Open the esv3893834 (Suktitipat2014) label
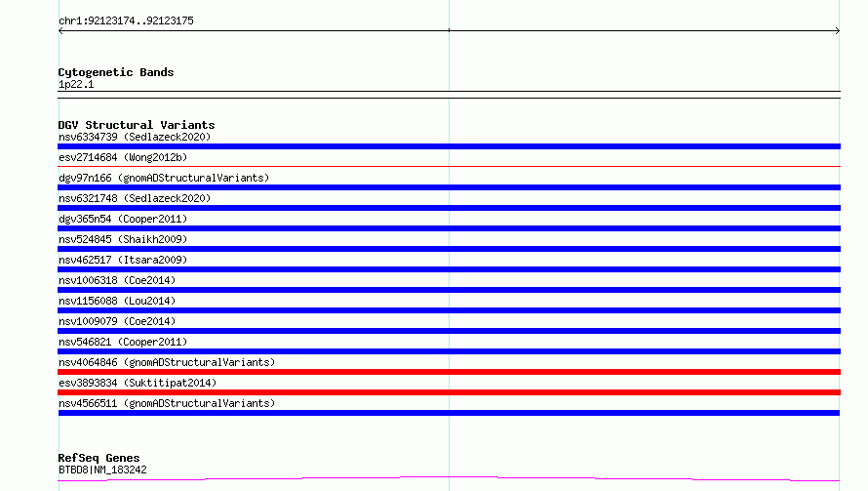 pyautogui.click(x=138, y=383)
